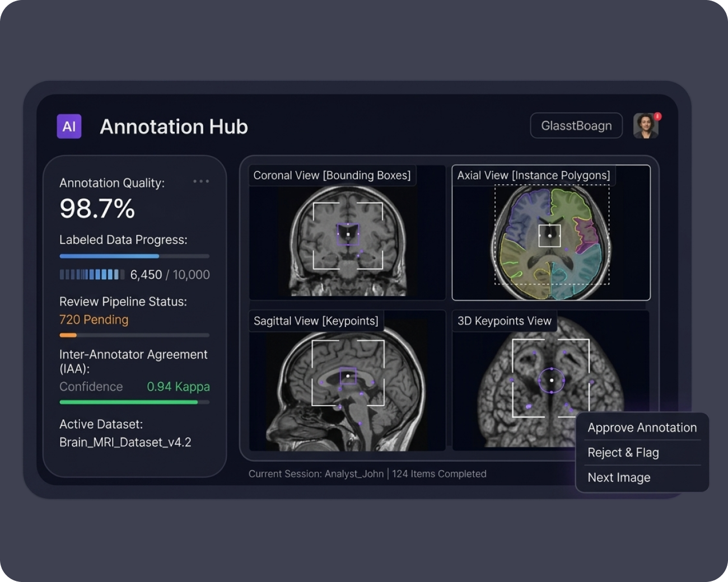Click the purple bounding box in Coronal View
Viewport: 728px width, 582px height.
click(348, 234)
